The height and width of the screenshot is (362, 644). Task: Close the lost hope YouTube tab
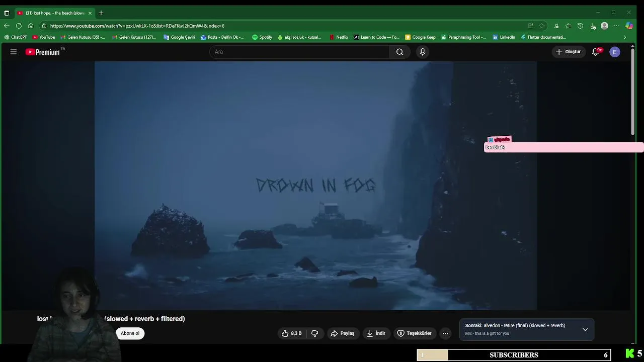point(90,13)
